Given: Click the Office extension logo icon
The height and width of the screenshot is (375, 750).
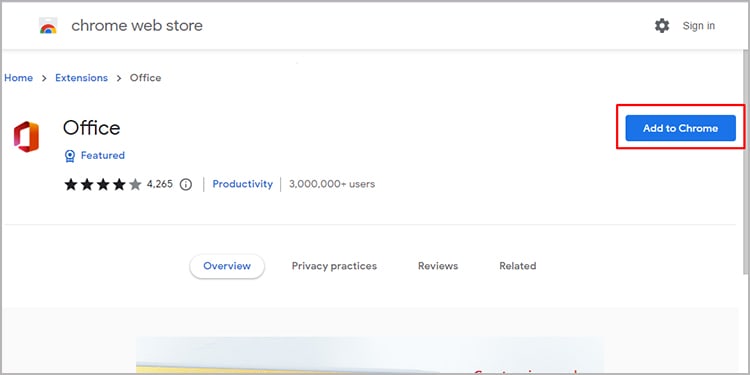Looking at the screenshot, I should pos(26,137).
